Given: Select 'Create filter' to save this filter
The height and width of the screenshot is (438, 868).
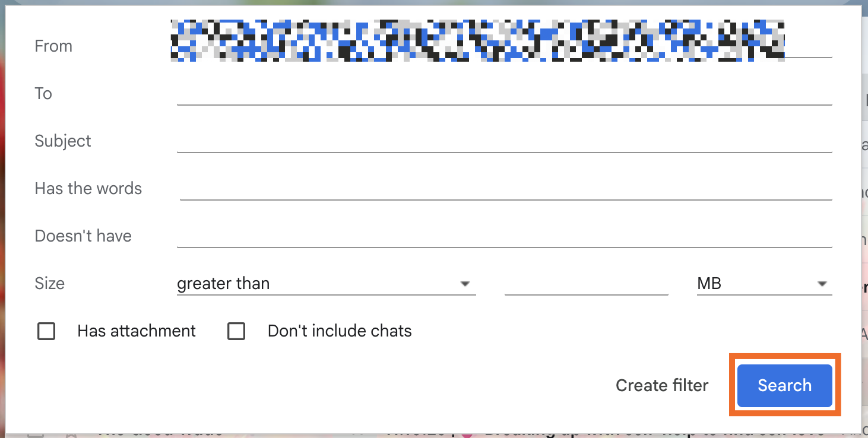Looking at the screenshot, I should 661,385.
